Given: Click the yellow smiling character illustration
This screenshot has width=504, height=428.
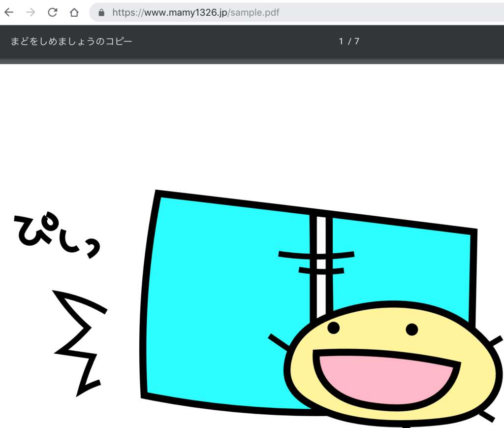Looking at the screenshot, I should [393, 363].
